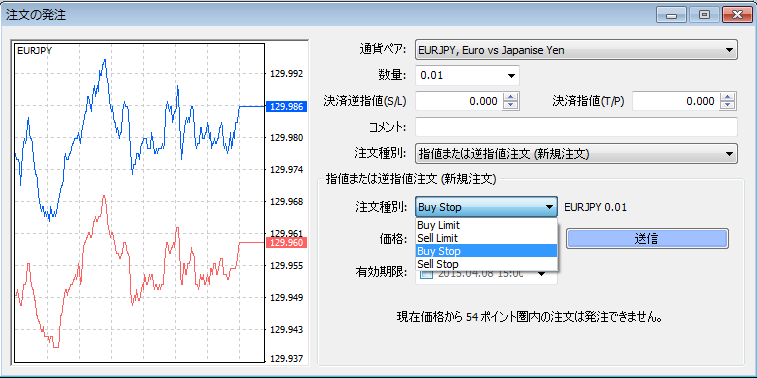The image size is (757, 378).
Task: Click the red 129.960 bid price label
Action: [287, 242]
